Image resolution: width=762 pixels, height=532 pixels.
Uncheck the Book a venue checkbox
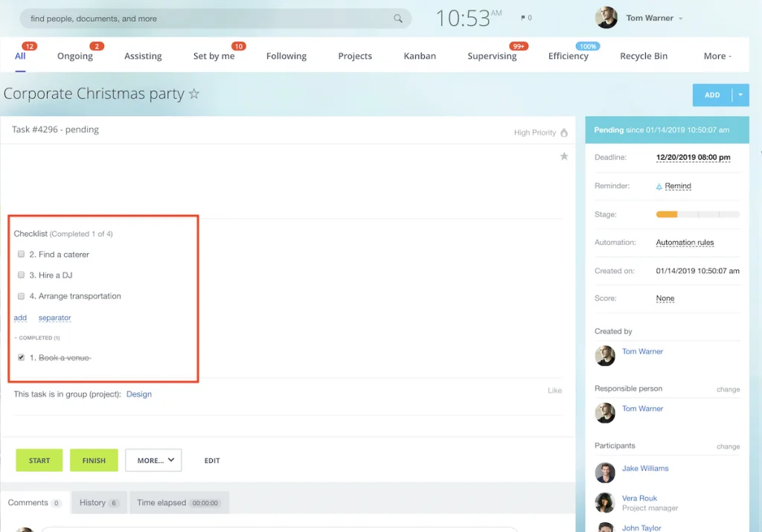(x=22, y=358)
